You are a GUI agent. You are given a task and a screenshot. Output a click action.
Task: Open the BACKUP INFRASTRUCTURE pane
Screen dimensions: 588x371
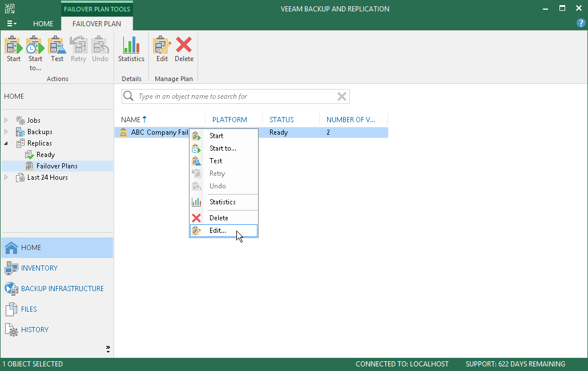tap(57, 289)
